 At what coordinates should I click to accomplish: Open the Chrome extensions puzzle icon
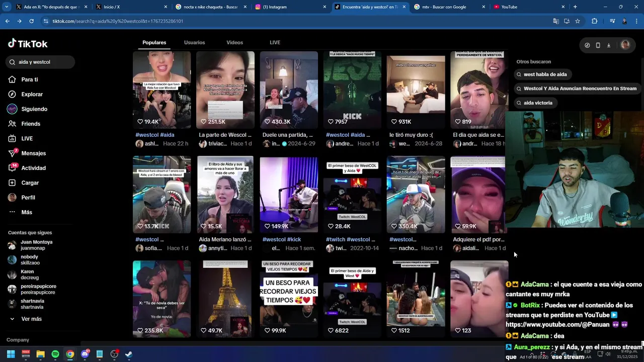point(595,21)
